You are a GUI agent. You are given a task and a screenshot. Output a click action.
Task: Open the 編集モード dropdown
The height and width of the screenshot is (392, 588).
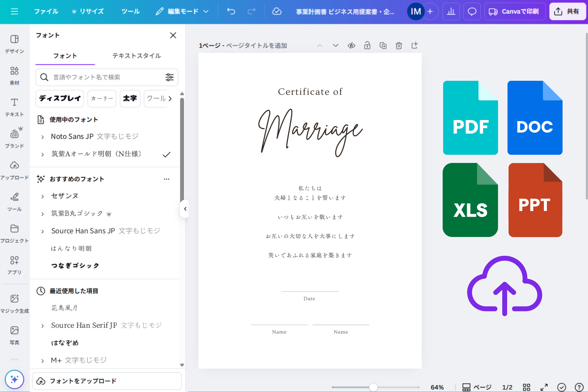pos(182,12)
